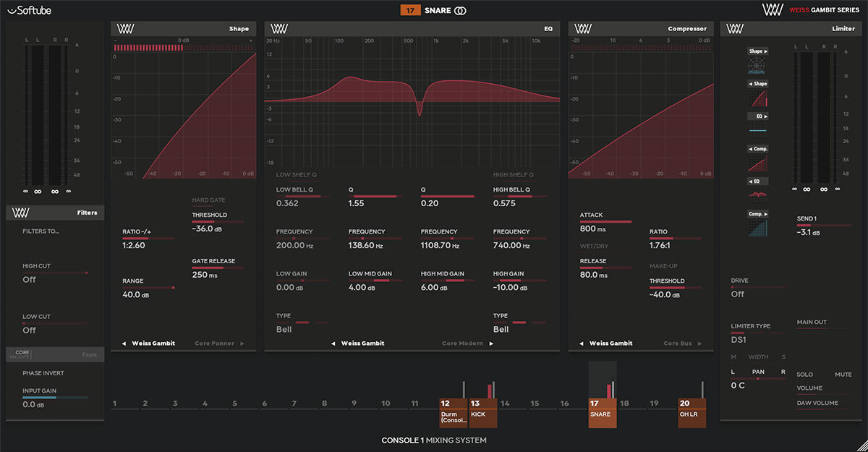Toggle Solo for the channel
This screenshot has height=452, width=868.
click(805, 375)
